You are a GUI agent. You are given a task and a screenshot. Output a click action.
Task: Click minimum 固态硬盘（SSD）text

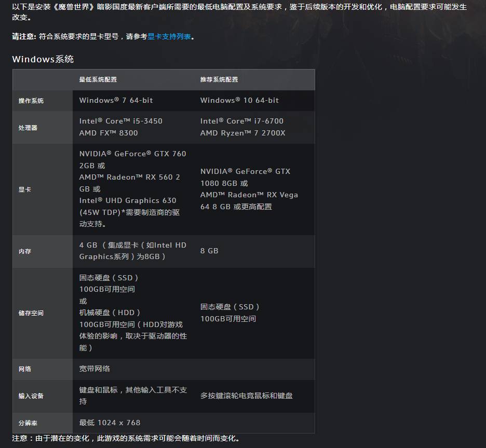click(109, 278)
